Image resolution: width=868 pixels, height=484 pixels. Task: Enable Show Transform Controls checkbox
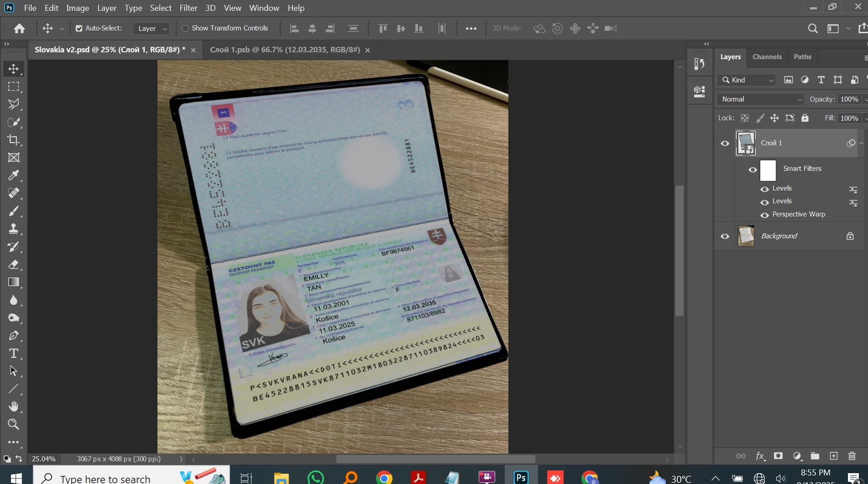tap(186, 28)
